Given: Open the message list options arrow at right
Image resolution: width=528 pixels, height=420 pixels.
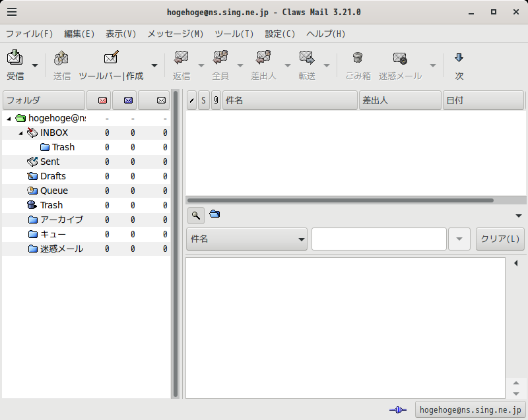Looking at the screenshot, I should point(519,216).
